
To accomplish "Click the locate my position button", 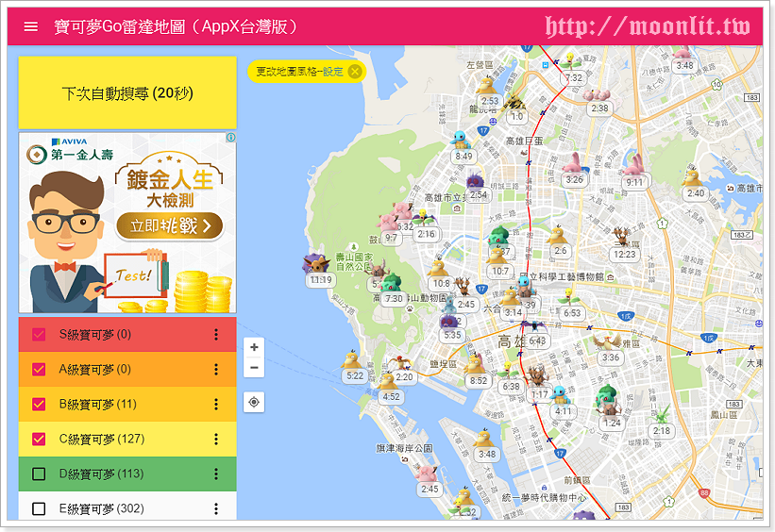I will pyautogui.click(x=254, y=403).
